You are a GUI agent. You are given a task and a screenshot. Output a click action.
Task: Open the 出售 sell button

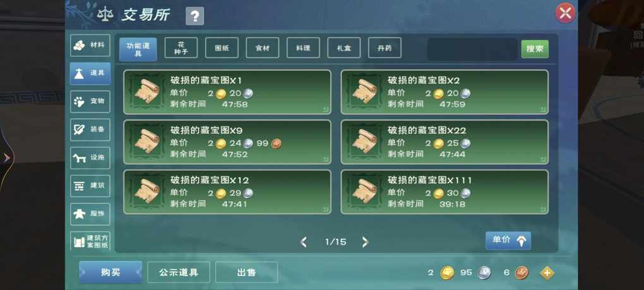pyautogui.click(x=246, y=272)
